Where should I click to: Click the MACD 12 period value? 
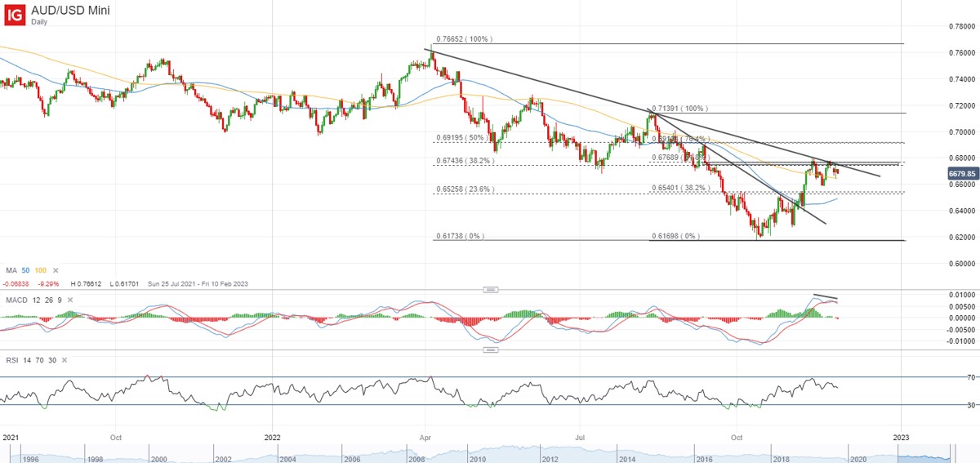click(x=36, y=300)
